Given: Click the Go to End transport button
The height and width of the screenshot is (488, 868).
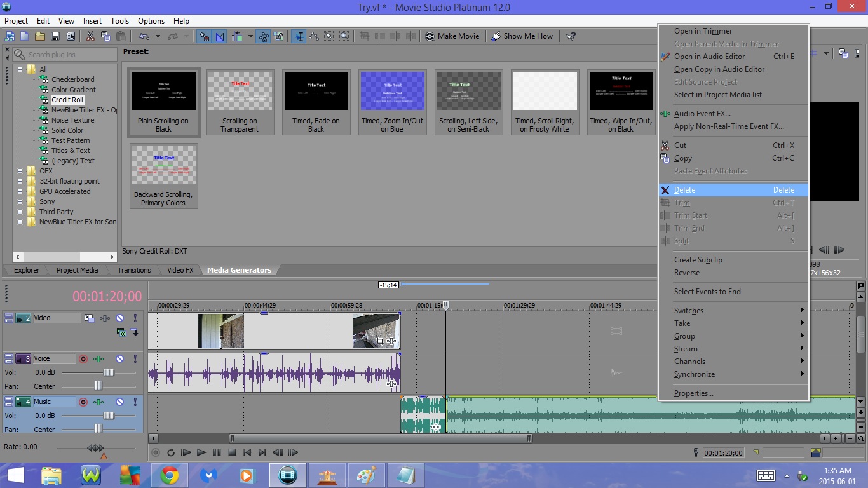Looking at the screenshot, I should tap(262, 452).
